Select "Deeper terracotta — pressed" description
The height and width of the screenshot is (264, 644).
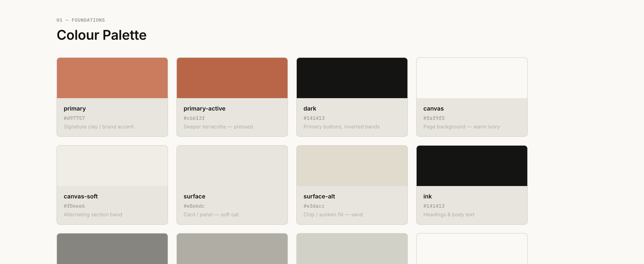pos(218,127)
